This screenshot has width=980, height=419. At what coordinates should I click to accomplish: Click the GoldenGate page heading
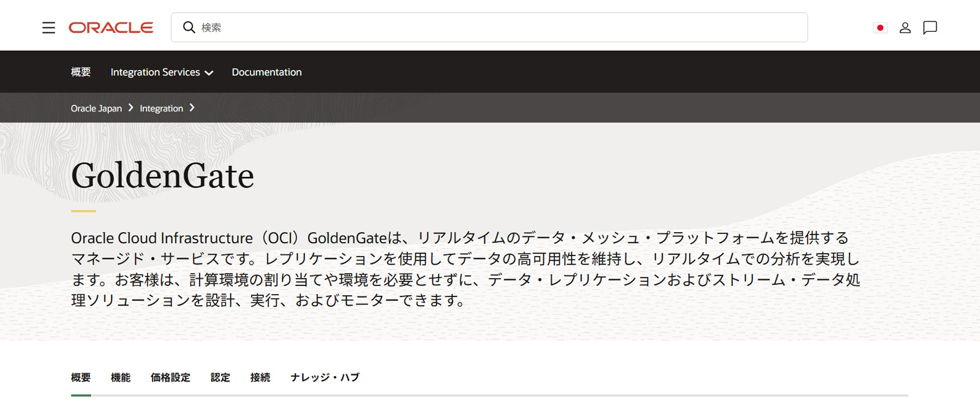coord(162,176)
